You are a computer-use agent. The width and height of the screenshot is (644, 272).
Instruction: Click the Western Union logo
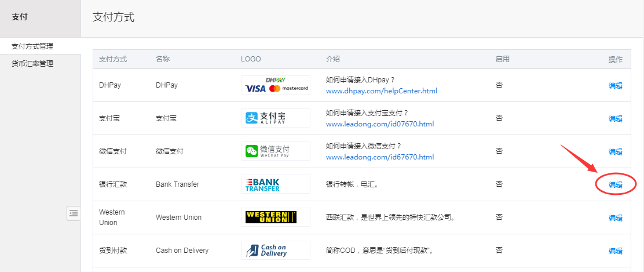276,217
